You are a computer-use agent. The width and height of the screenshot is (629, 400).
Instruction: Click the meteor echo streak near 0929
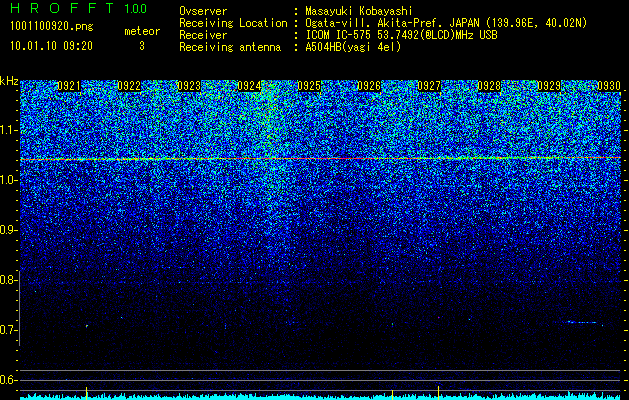(x=583, y=322)
